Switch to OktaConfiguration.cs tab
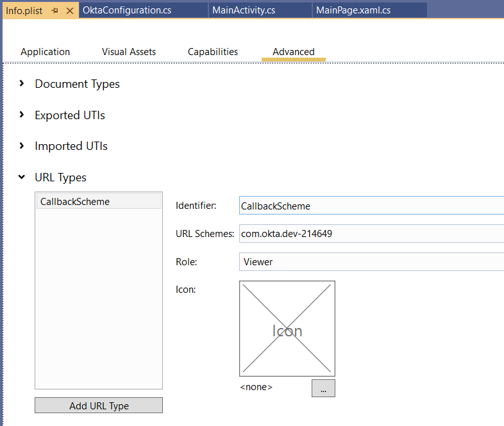This screenshot has height=426, width=504. (x=127, y=11)
